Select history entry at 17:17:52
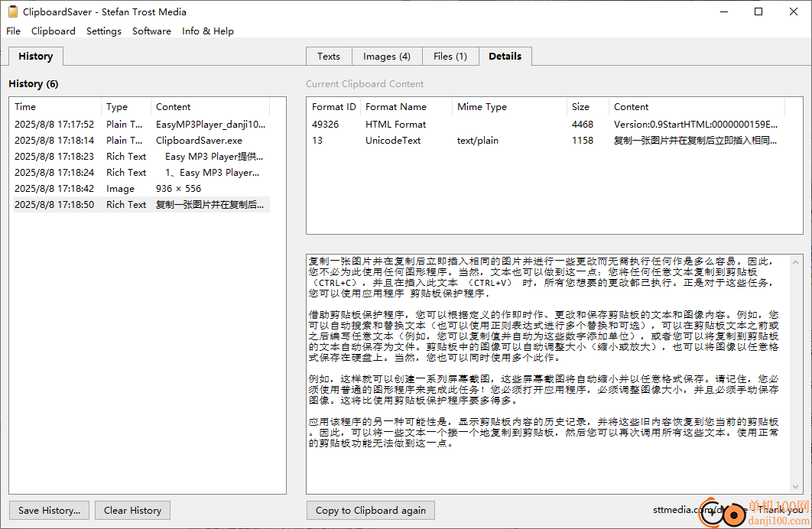This screenshot has width=812, height=529. (141, 125)
